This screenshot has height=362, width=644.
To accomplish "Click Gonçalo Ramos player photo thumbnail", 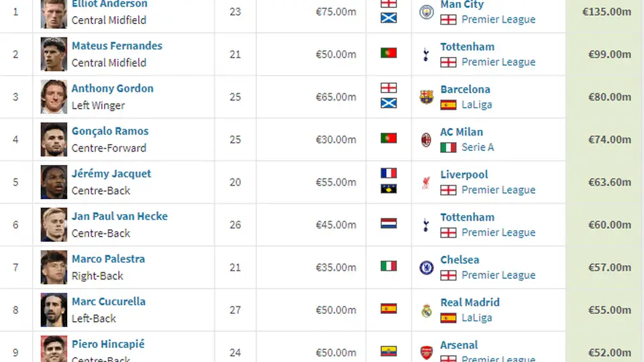I will pos(54,139).
